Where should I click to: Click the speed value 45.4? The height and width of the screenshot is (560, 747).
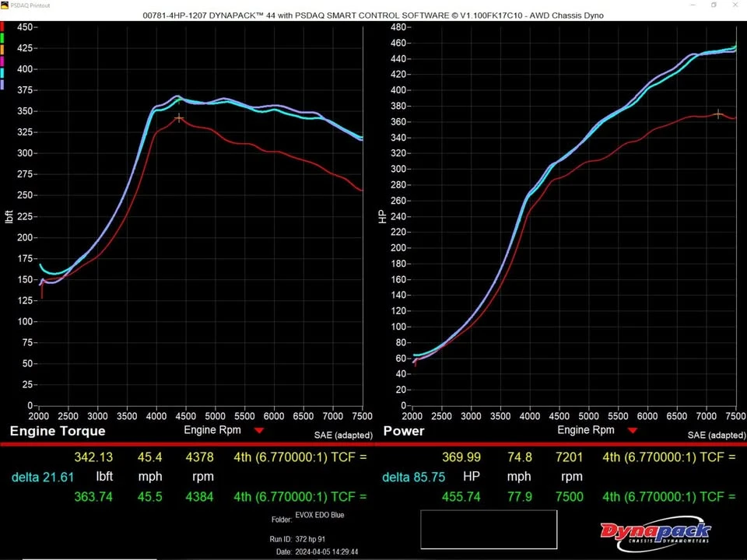tap(149, 457)
